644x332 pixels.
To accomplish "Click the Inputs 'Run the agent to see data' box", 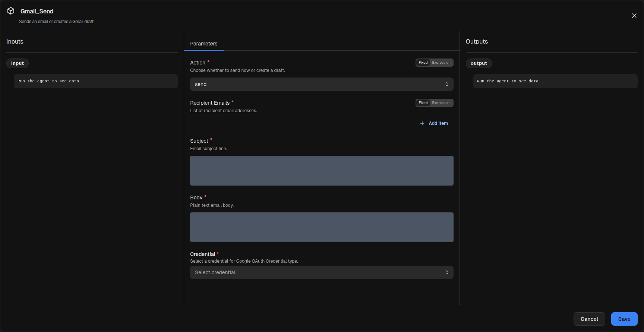I will coord(96,81).
